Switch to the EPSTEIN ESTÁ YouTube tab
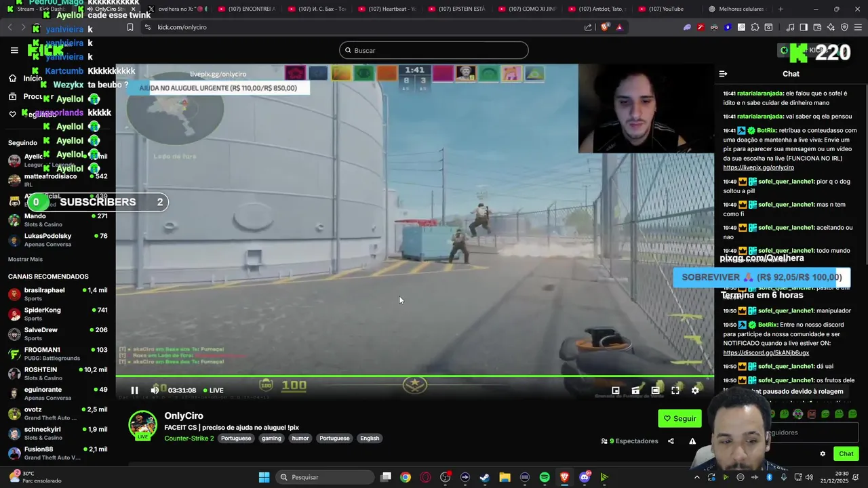868x488 pixels. pyautogui.click(x=456, y=9)
